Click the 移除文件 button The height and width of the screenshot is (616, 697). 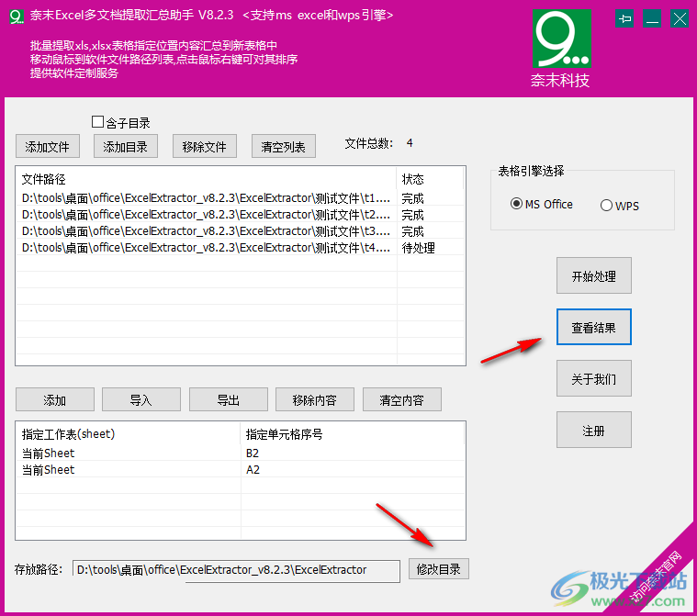(205, 146)
